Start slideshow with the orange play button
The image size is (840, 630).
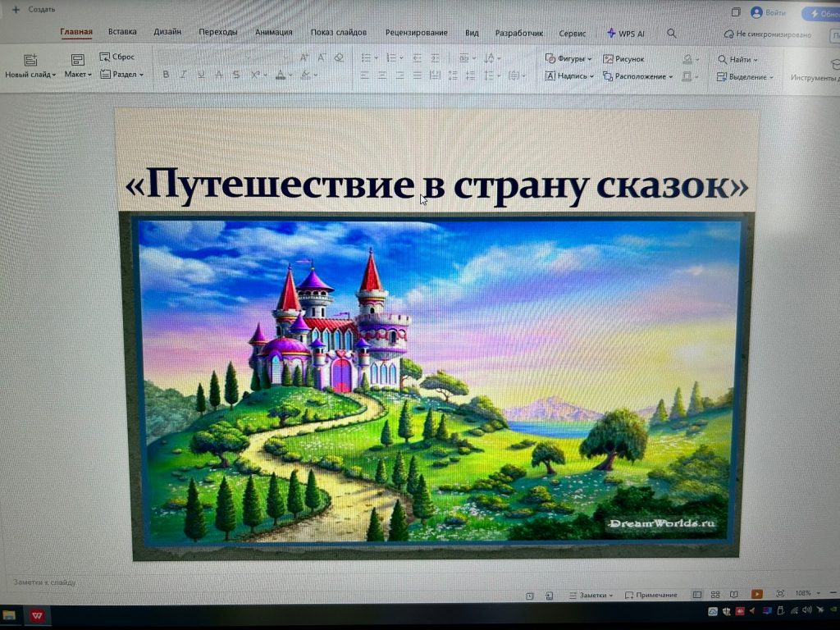[756, 594]
